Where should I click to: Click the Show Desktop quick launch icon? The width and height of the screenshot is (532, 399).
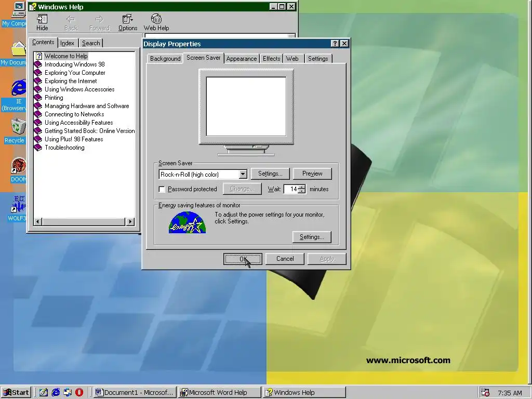click(44, 392)
